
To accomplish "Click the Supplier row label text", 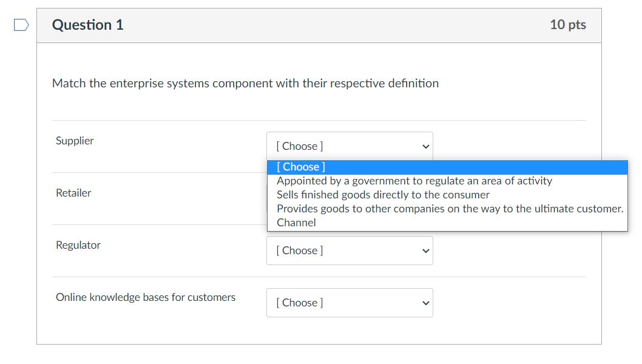I will coord(74,140).
